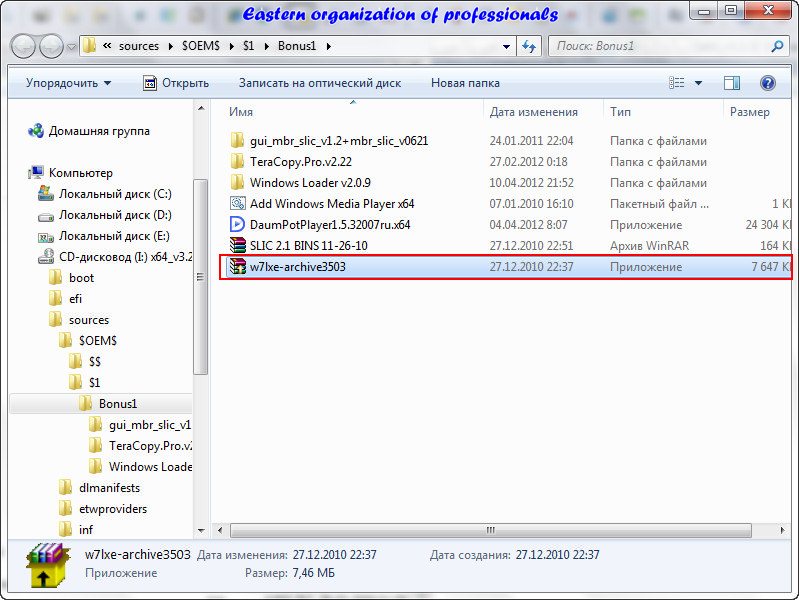Select the dlmanifests folder in tree
Viewport: 799px width, 600px height.
click(x=109, y=488)
